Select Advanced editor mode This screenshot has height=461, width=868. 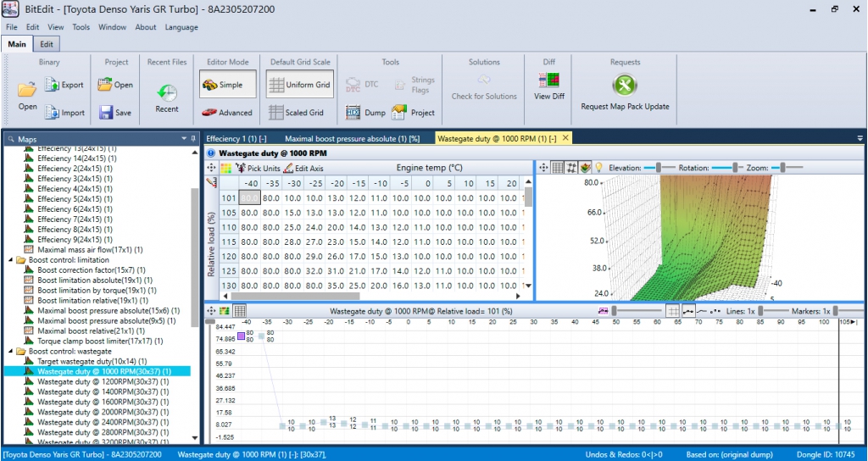pyautogui.click(x=226, y=113)
